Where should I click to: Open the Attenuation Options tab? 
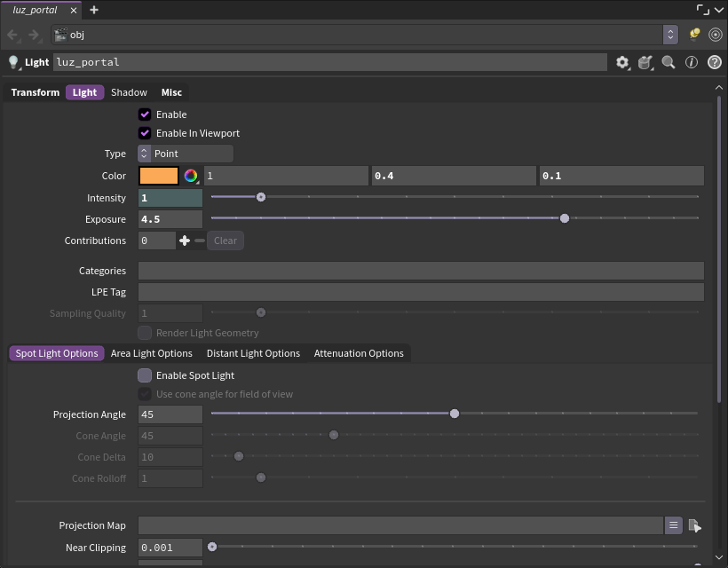click(359, 353)
